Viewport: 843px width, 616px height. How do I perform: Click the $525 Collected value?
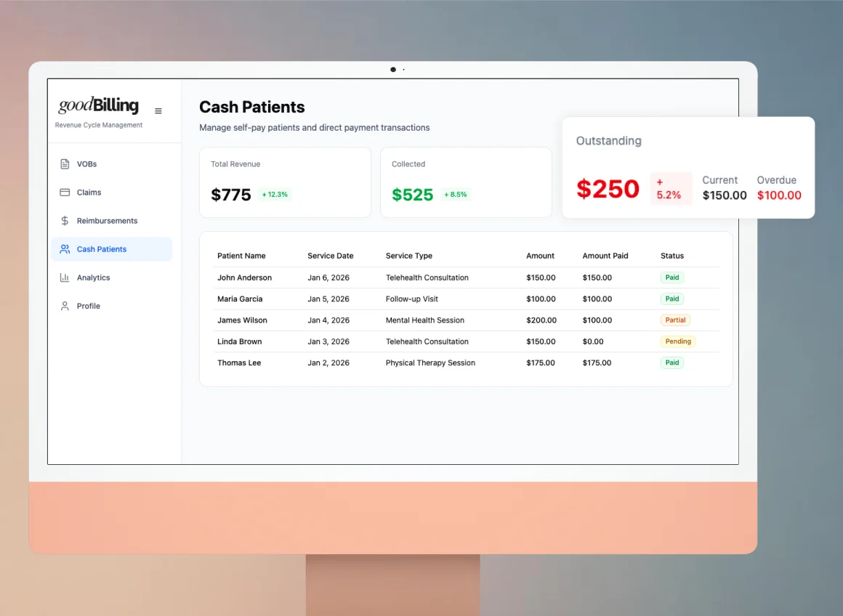click(x=412, y=195)
